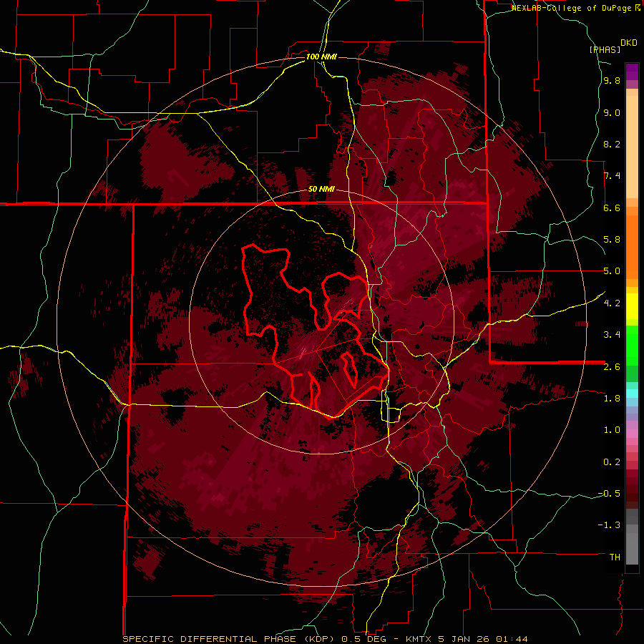Click the 9.8 value on color scale
Image resolution: width=644 pixels, height=644 pixels.
(x=612, y=81)
